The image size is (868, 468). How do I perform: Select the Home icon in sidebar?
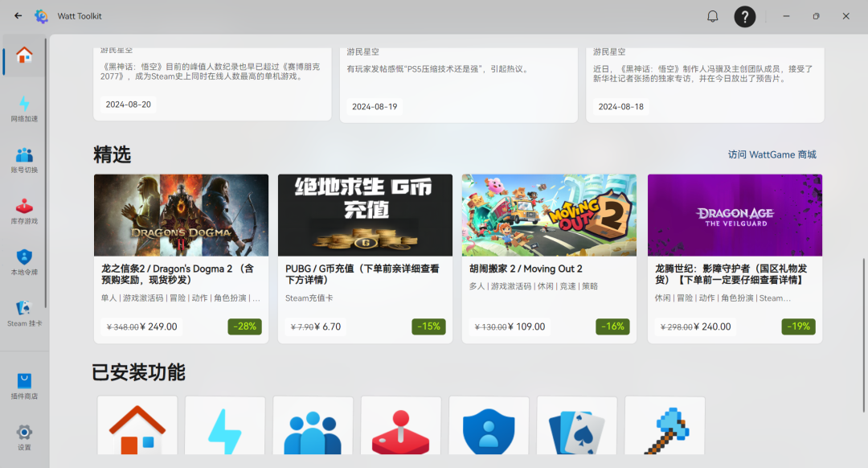pos(24,55)
